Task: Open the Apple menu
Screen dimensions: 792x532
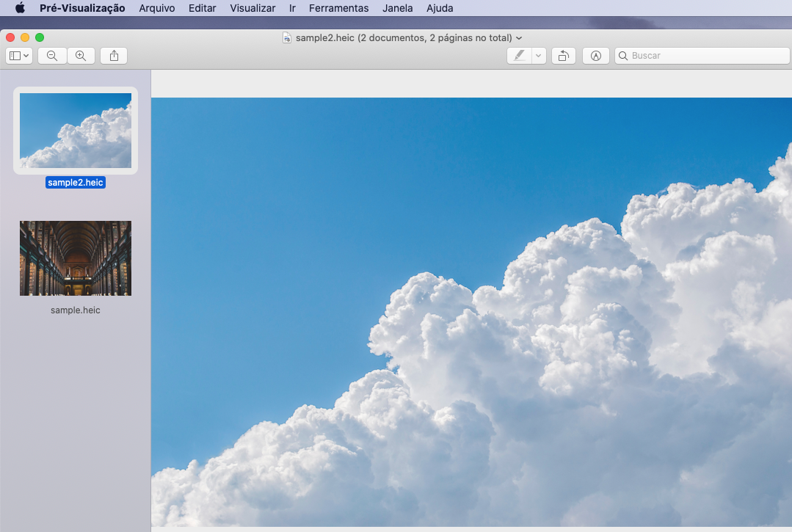Action: click(20, 8)
